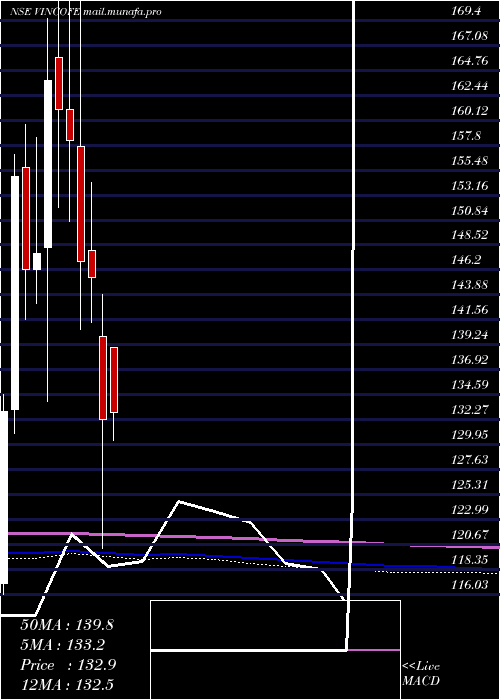
Task: Click the 136.92 price axis label
Action: point(470,360)
